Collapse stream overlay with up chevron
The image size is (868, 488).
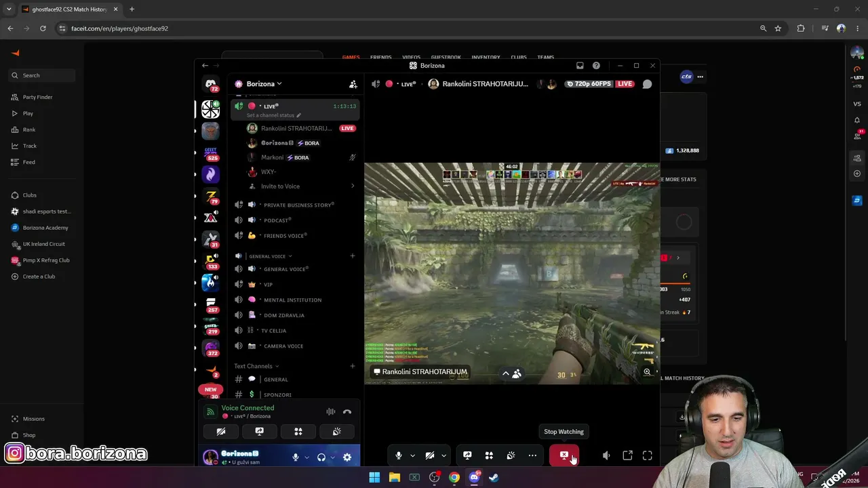coord(505,373)
